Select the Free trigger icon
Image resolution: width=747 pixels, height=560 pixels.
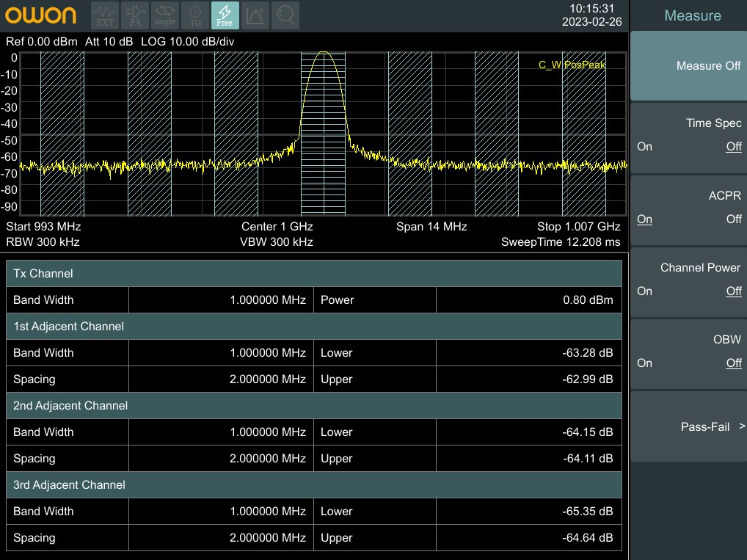pyautogui.click(x=225, y=15)
